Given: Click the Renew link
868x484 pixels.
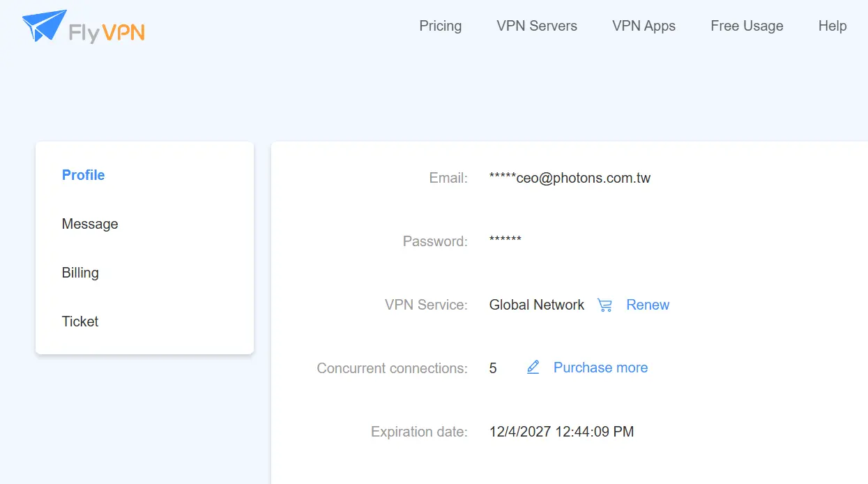Looking at the screenshot, I should tap(648, 305).
